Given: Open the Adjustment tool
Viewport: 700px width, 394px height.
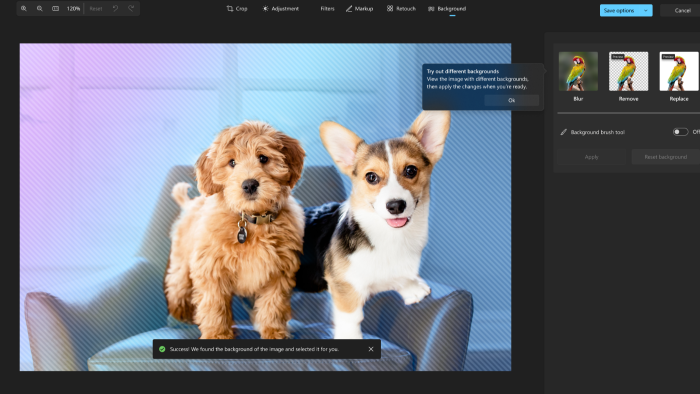Looking at the screenshot, I should pyautogui.click(x=280, y=8).
